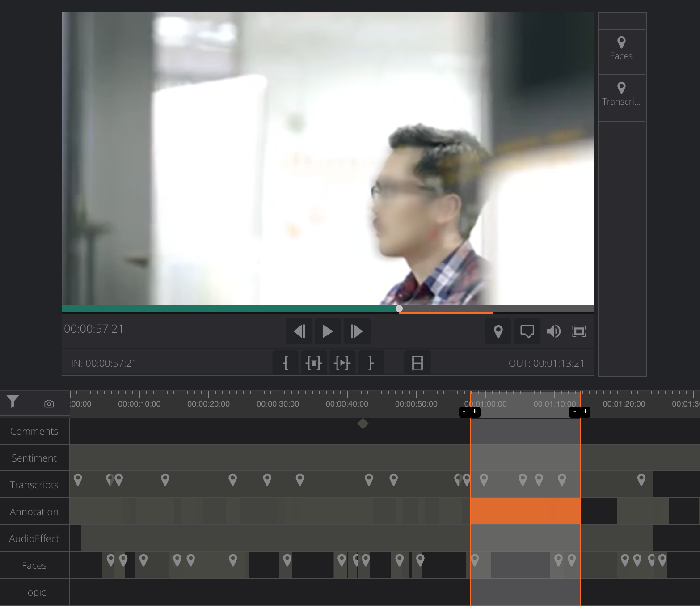Select the Annotation track label
This screenshot has width=700, height=606.
click(34, 512)
